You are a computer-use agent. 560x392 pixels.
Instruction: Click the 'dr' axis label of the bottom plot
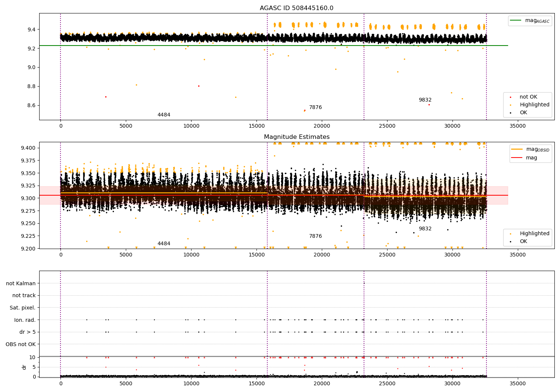point(24,367)
